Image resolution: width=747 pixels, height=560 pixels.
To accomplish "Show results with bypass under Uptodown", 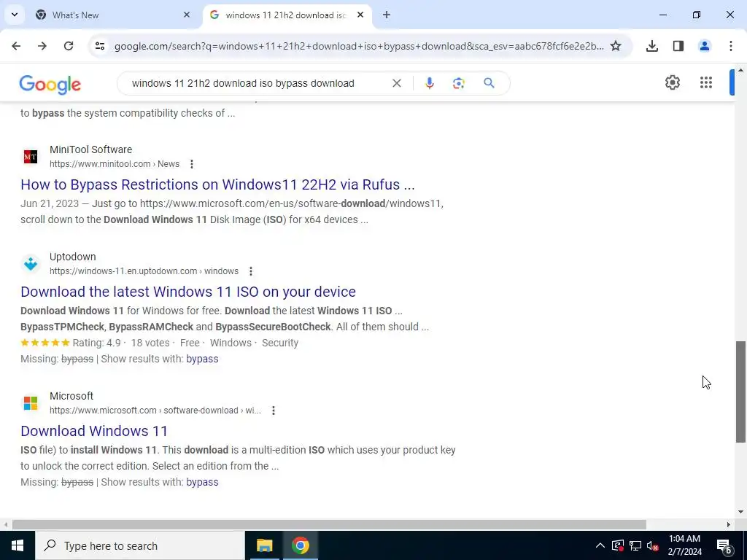I will click(202, 359).
